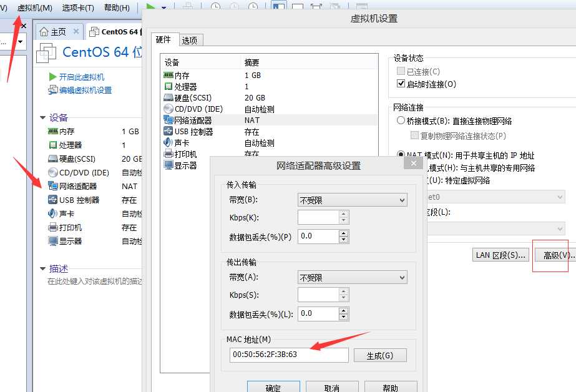Click the LAN 区段(S)... button

pyautogui.click(x=500, y=255)
